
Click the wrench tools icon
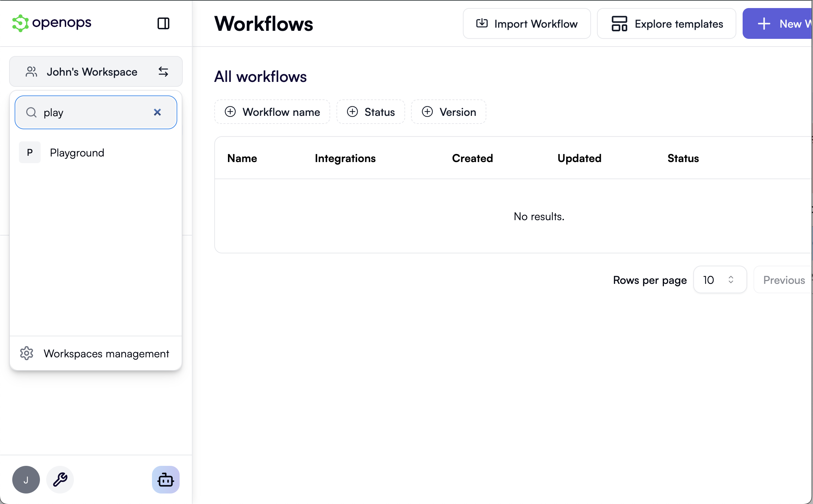[60, 480]
